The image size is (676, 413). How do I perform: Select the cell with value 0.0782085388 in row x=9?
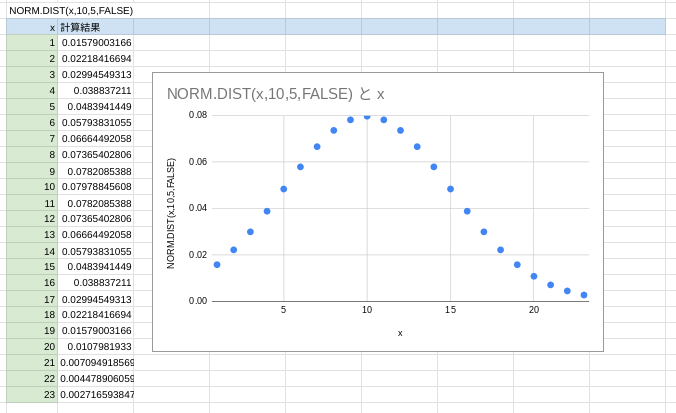click(x=95, y=171)
